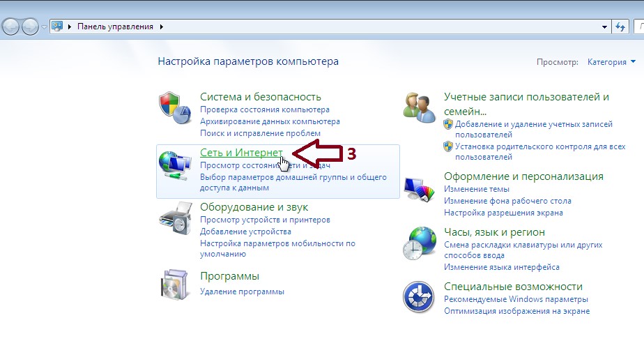Open Настройка параметров мобильности по умолчанию link
The height and width of the screenshot is (341, 644).
click(x=277, y=248)
